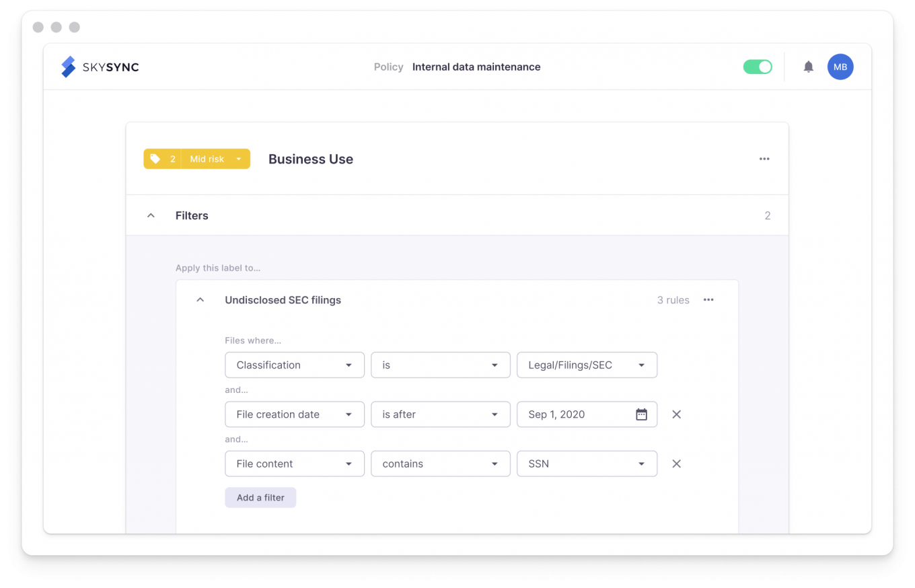915x588 pixels.
Task: Open the Classification field dropdown
Action: point(295,365)
